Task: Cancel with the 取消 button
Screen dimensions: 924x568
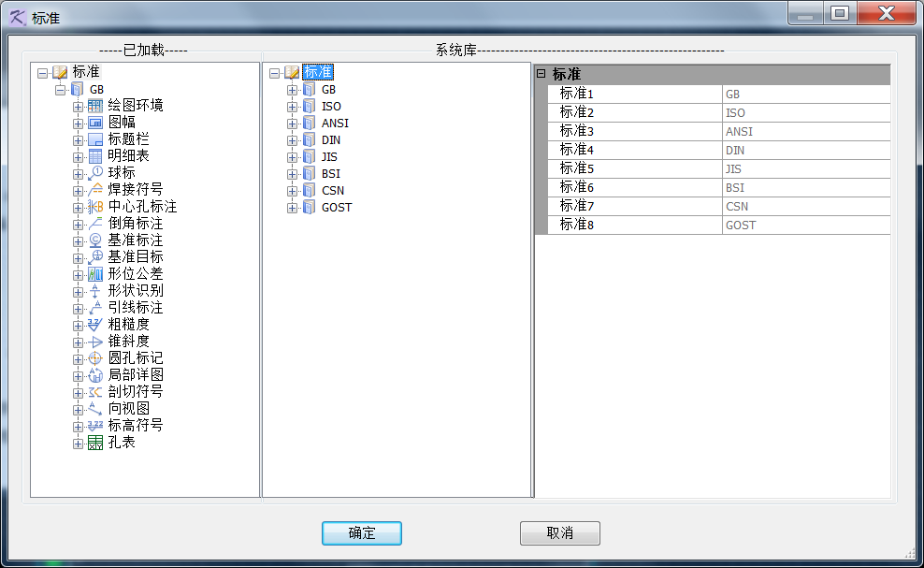Action: click(x=560, y=533)
